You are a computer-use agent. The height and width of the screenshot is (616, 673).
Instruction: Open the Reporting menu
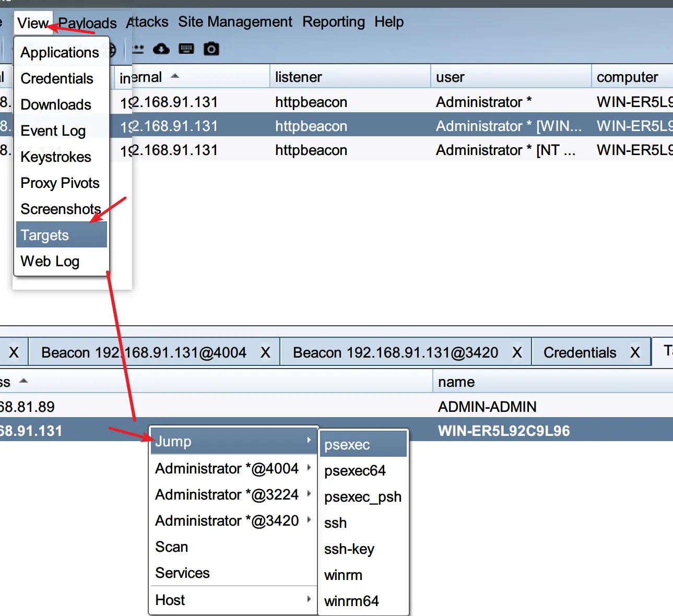pyautogui.click(x=334, y=22)
